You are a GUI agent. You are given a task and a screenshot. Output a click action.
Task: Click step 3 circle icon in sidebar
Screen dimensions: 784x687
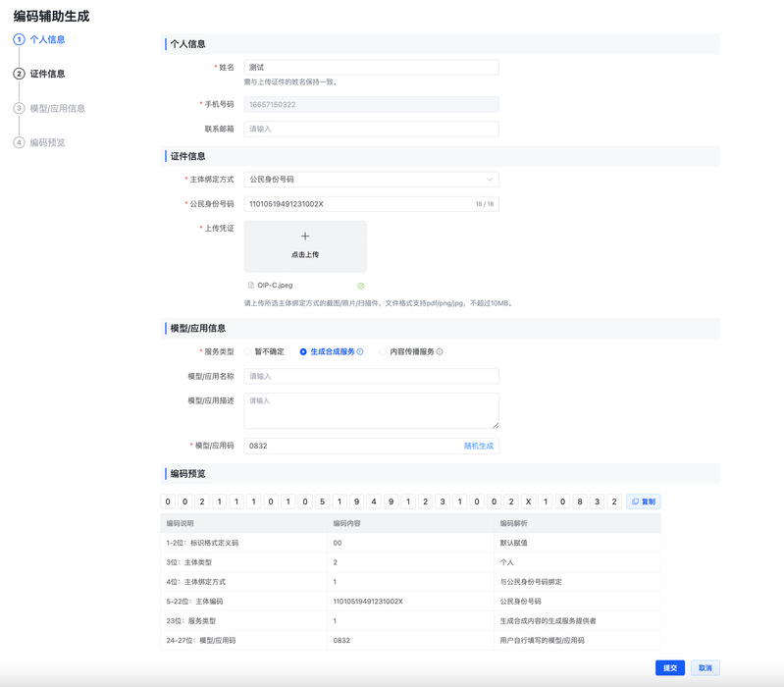19,108
